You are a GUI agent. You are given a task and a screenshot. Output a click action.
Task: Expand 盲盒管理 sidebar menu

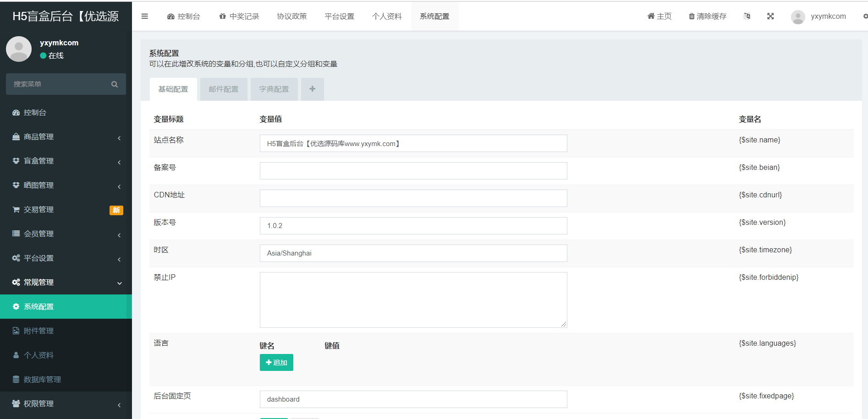tap(66, 161)
